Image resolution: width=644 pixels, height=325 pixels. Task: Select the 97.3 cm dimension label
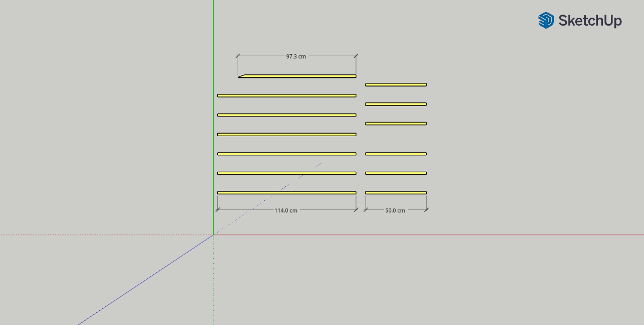point(296,57)
